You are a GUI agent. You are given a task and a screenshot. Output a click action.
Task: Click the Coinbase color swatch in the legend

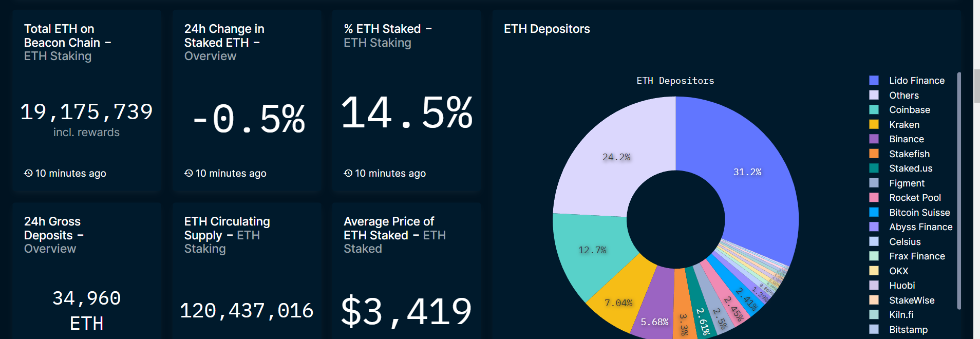click(873, 109)
